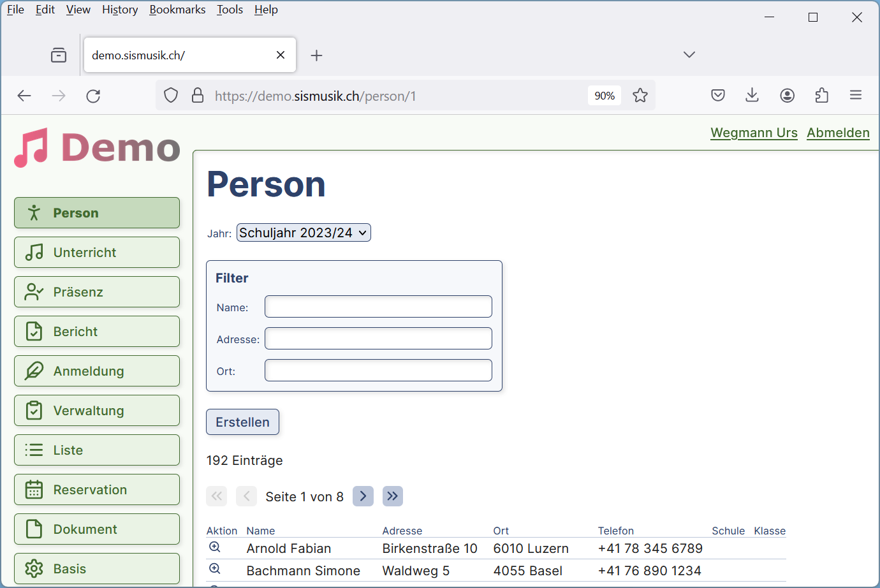Open the list all tabs chevron
Viewport: 880px width, 588px height.
point(689,55)
